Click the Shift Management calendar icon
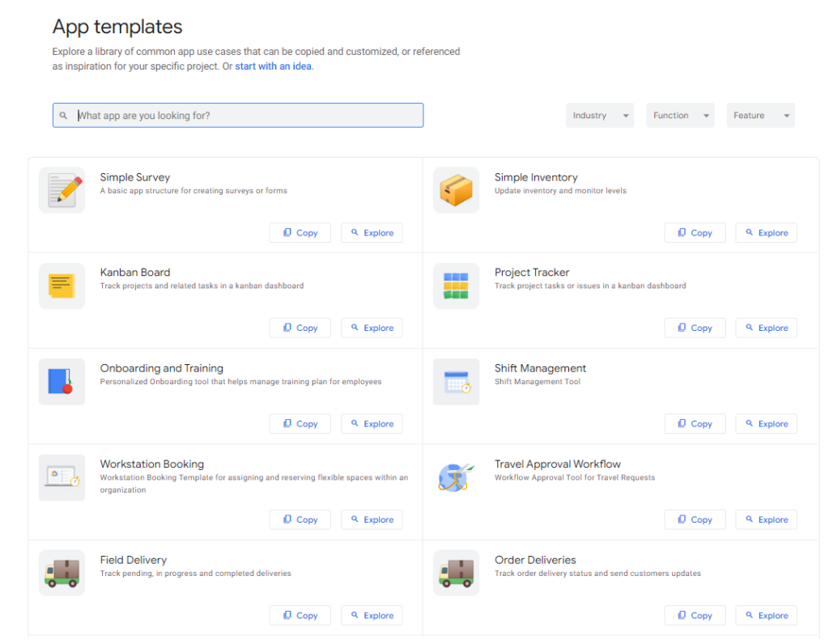Viewport: 829px width, 644px height. pos(456,381)
